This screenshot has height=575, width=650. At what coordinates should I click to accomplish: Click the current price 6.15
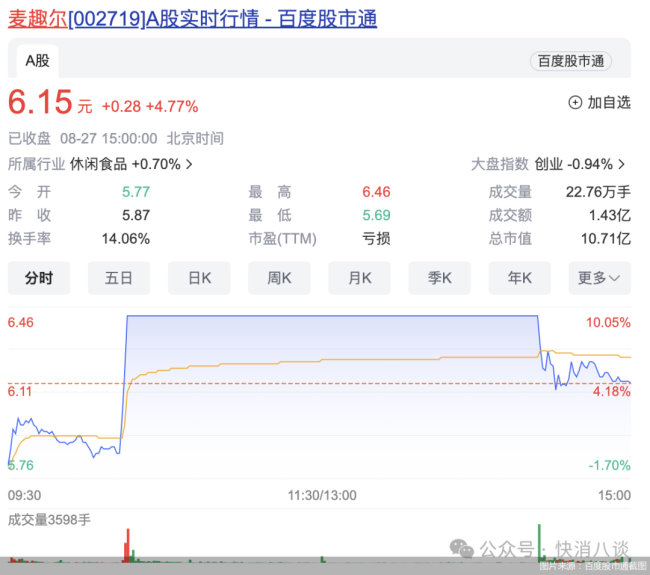click(40, 102)
